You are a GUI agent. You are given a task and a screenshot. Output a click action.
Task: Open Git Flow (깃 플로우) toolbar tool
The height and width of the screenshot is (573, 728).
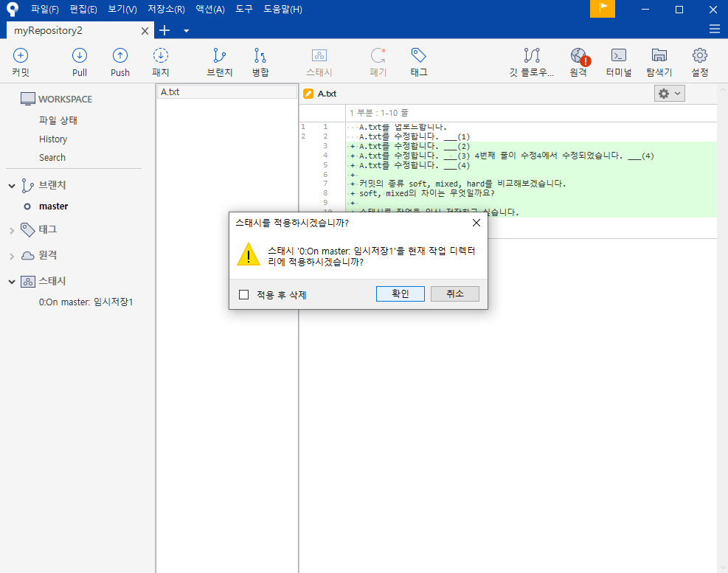(x=532, y=62)
